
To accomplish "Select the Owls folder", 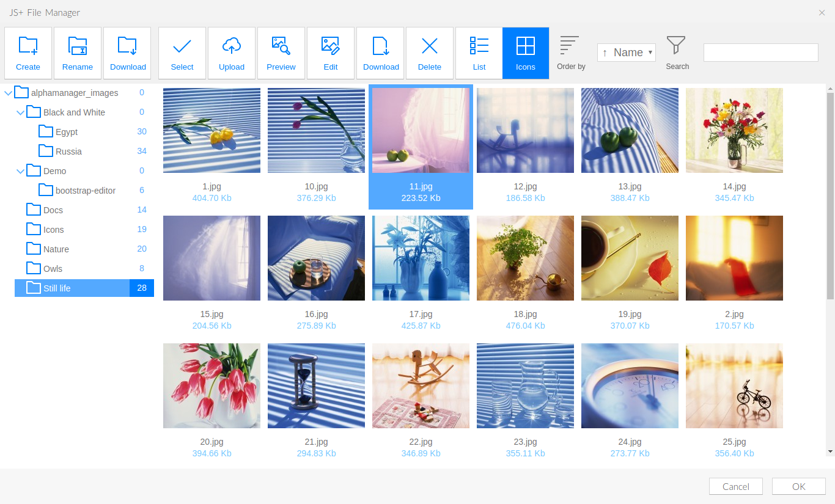I will [53, 269].
